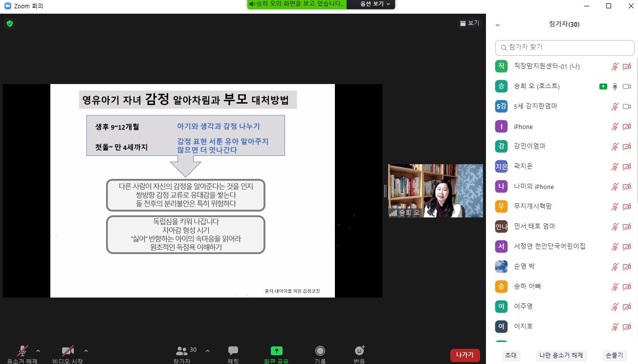
Task: Click the participants (참가자) icon in toolbar
Action: 182,351
